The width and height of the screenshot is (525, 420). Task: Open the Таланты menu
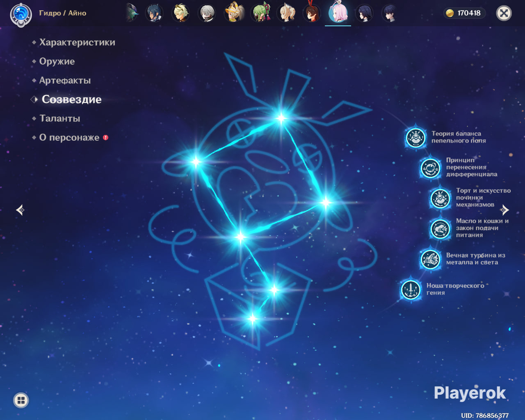point(60,118)
